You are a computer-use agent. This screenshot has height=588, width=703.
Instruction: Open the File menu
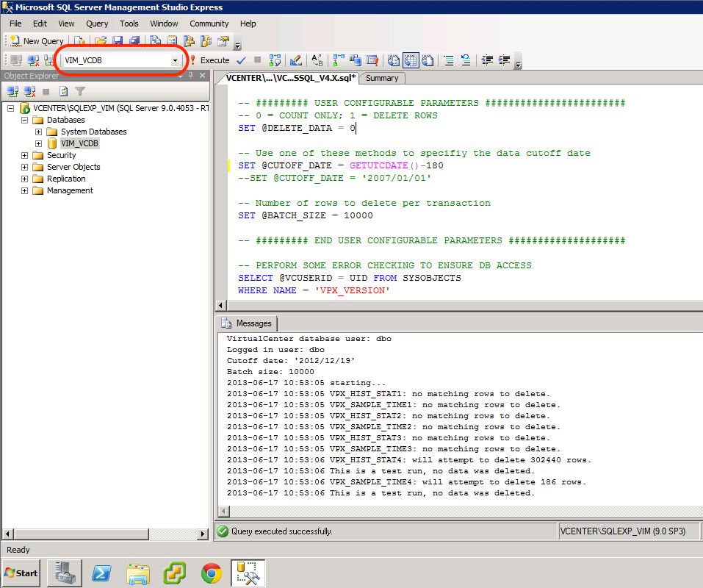(x=15, y=24)
